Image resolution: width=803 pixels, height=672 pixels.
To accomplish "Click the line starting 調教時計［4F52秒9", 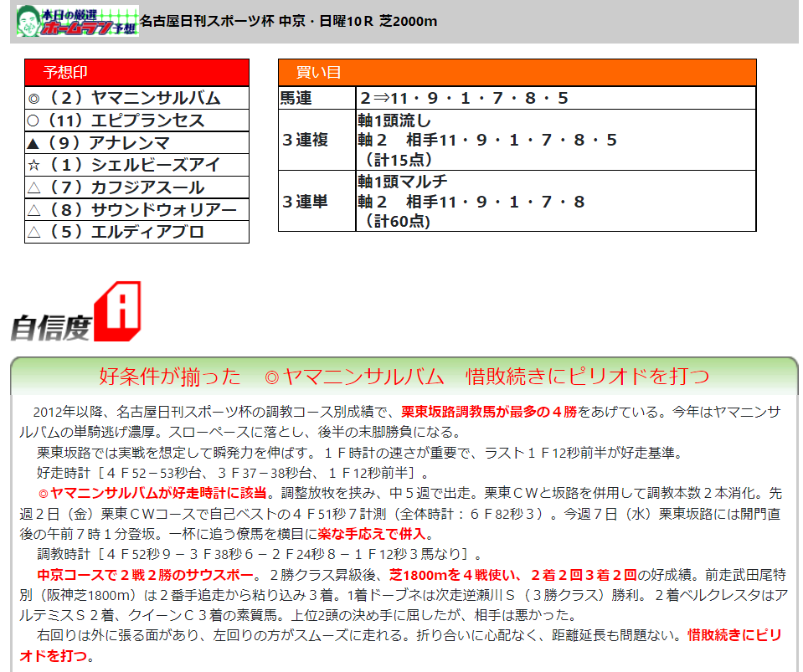I will coord(259,554).
